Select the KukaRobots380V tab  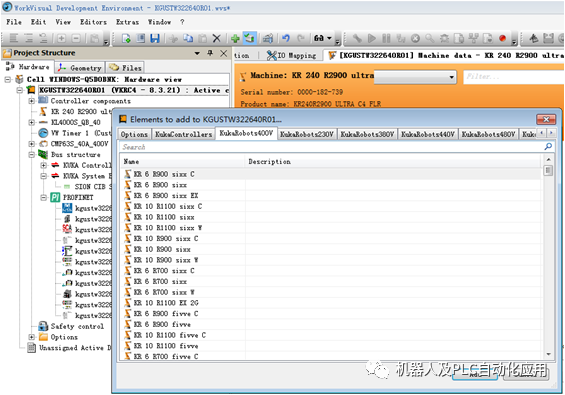point(367,134)
